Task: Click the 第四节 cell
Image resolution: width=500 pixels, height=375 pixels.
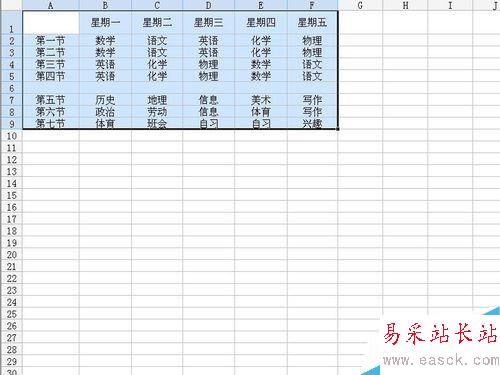Action: (51, 76)
